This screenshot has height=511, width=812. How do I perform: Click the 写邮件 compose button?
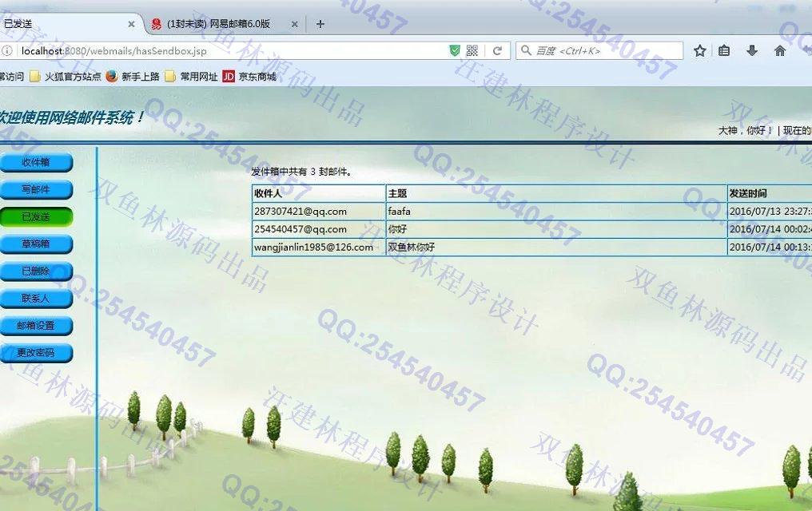(36, 189)
